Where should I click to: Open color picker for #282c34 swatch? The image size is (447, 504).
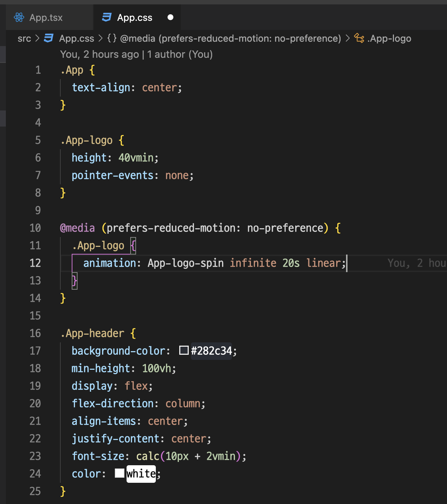click(184, 351)
